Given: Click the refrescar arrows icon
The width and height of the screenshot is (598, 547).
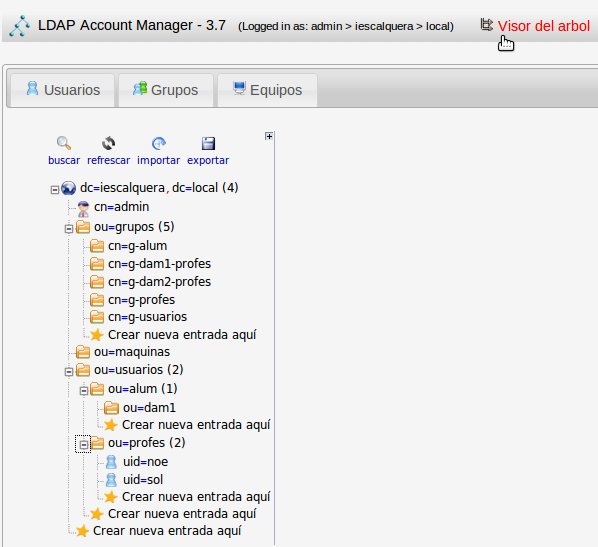Looking at the screenshot, I should tap(108, 143).
